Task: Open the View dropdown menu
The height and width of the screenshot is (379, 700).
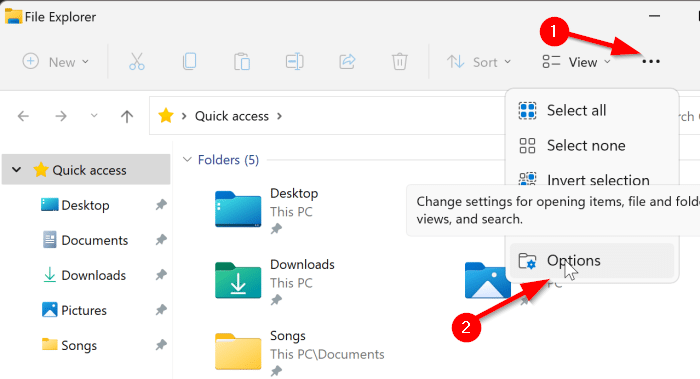Action: 576,62
